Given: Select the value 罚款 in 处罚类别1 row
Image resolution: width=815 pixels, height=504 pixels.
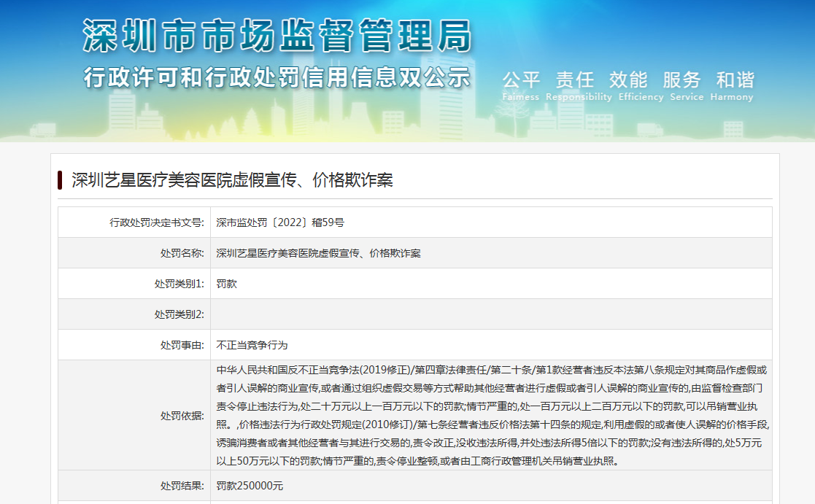Looking at the screenshot, I should click(x=227, y=284).
